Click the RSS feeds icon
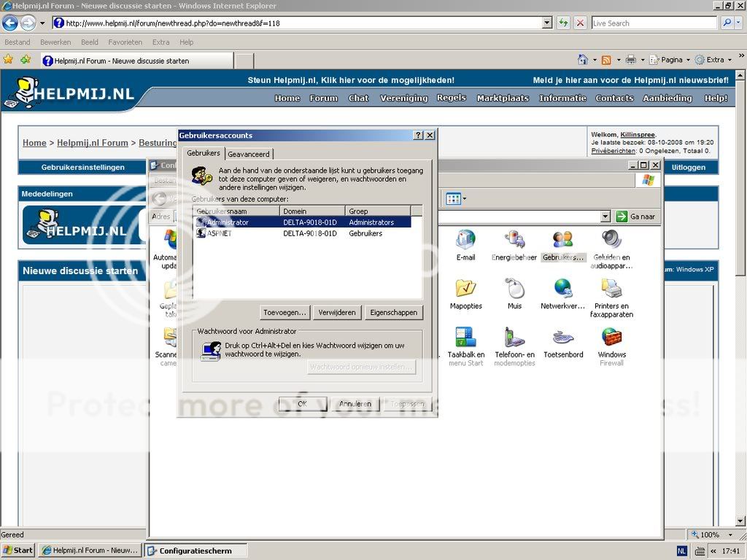The width and height of the screenshot is (747, 560). pos(606,60)
